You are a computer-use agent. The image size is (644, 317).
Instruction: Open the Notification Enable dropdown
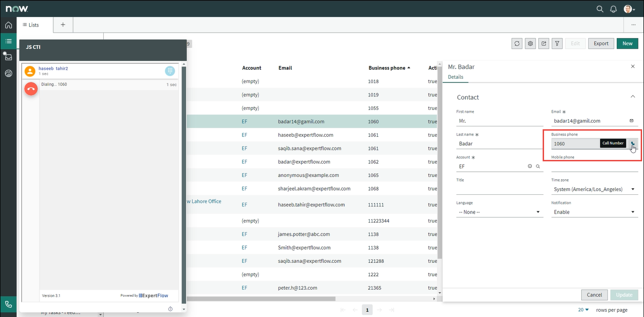point(594,212)
